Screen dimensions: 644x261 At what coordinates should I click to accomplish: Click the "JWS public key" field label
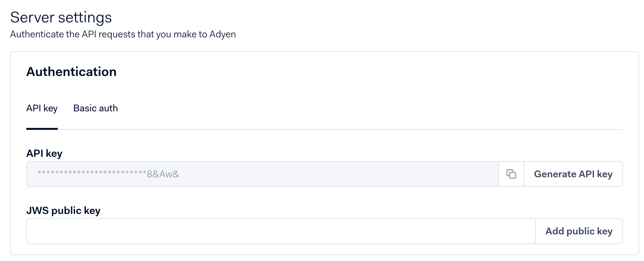tap(63, 210)
